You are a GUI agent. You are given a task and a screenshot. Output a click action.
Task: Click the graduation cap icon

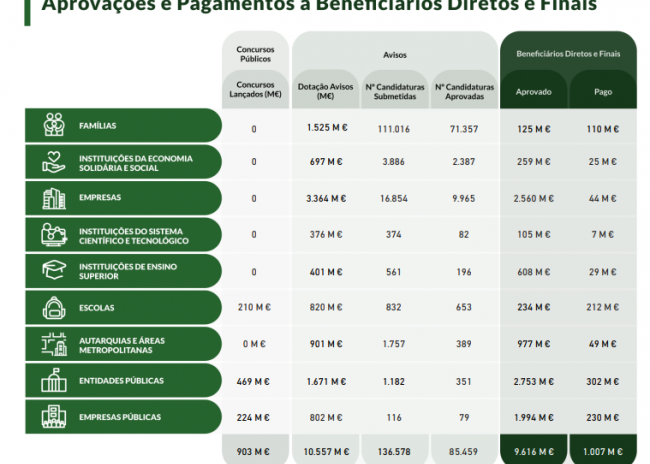click(x=54, y=270)
